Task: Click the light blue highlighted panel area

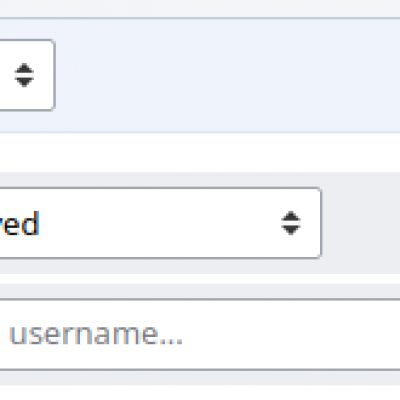Action: 227,75
